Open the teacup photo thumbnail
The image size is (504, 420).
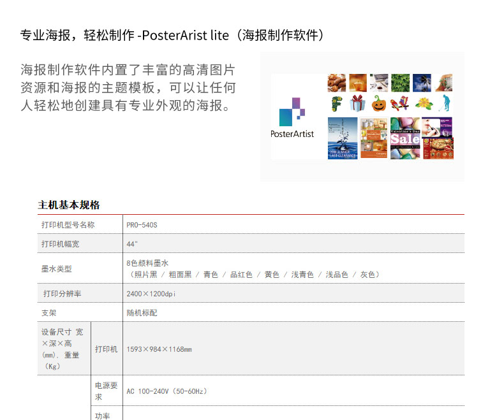coord(358,82)
